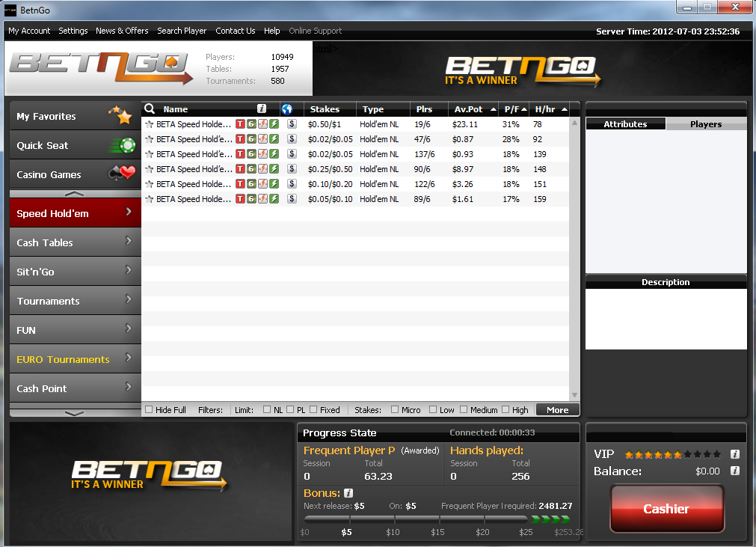Open the Search Player menu
This screenshot has width=756, height=547.
tap(182, 31)
